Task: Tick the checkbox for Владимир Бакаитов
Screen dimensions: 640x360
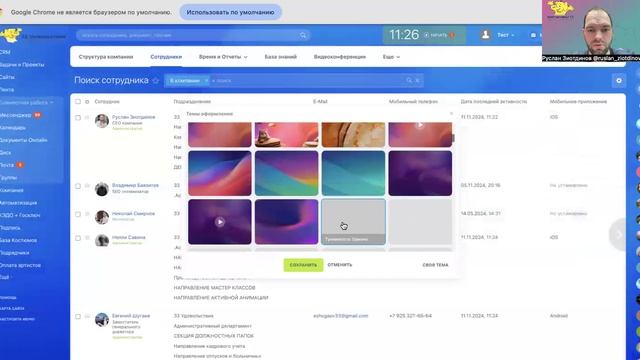Action: coord(78,186)
